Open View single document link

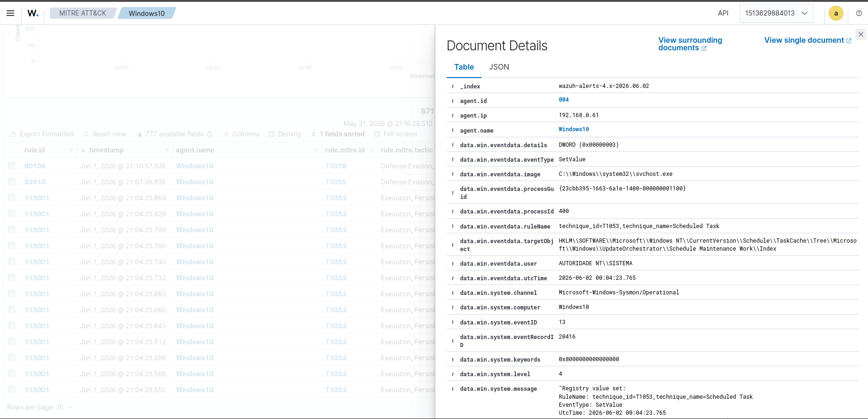808,40
